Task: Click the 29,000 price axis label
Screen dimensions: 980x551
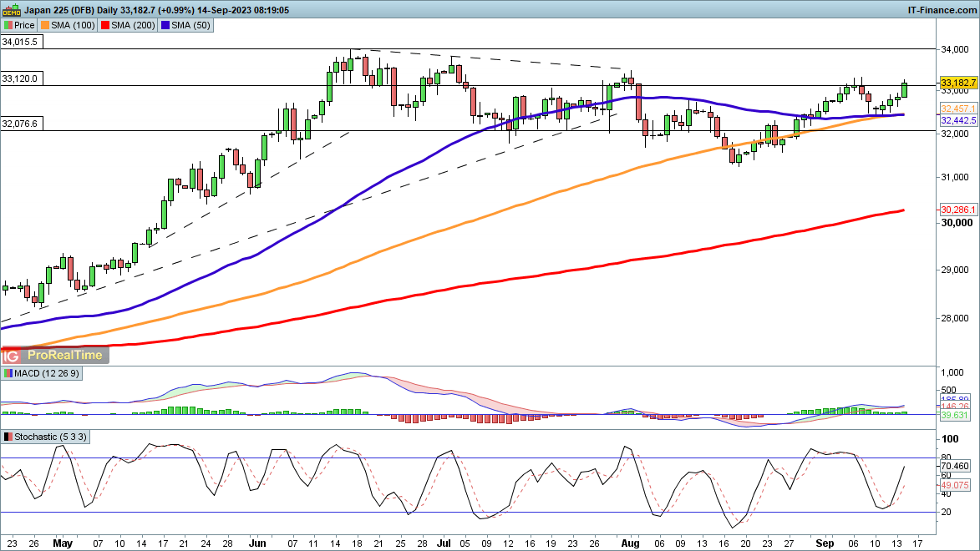Action: click(x=956, y=270)
